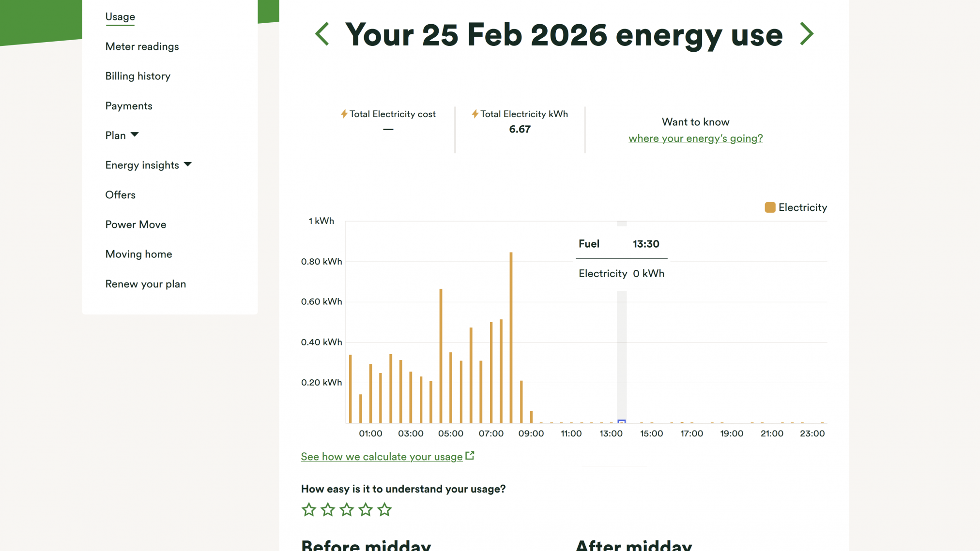The width and height of the screenshot is (980, 551).
Task: Select Billing history in the sidebar
Action: (138, 76)
